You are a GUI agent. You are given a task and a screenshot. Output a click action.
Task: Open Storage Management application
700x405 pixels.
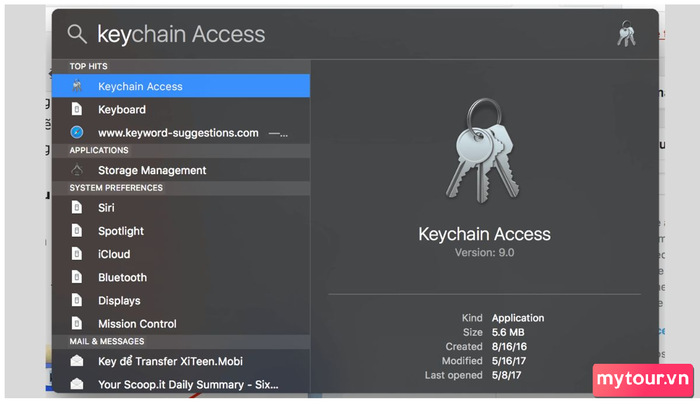click(x=181, y=170)
